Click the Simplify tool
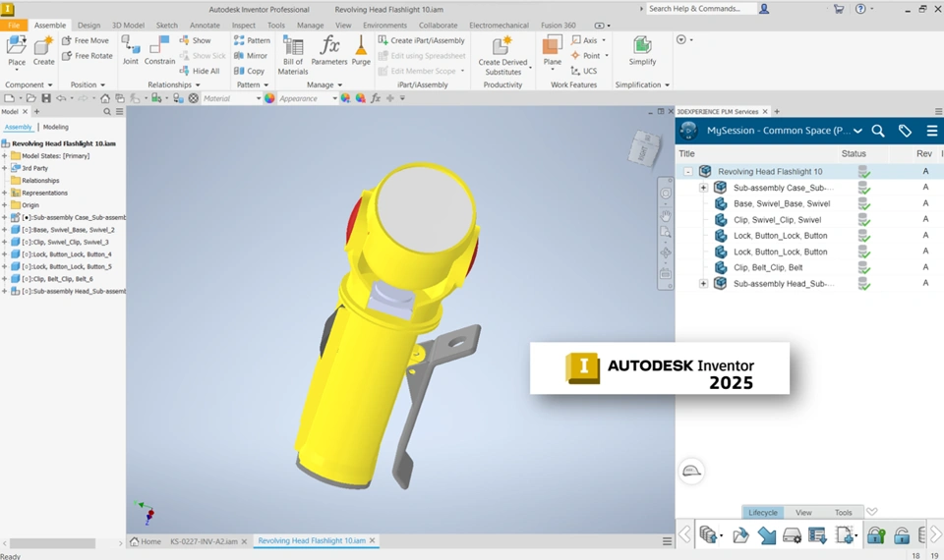Screen dimensions: 944x560 tap(642, 50)
